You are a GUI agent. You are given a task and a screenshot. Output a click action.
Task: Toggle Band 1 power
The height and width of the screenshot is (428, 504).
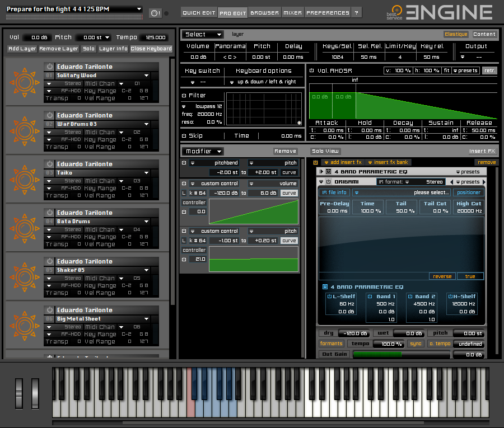[x=370, y=297]
